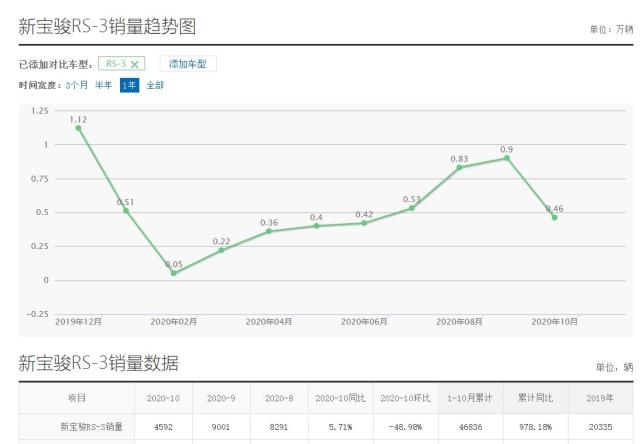Click the 20335 cell

click(600, 427)
